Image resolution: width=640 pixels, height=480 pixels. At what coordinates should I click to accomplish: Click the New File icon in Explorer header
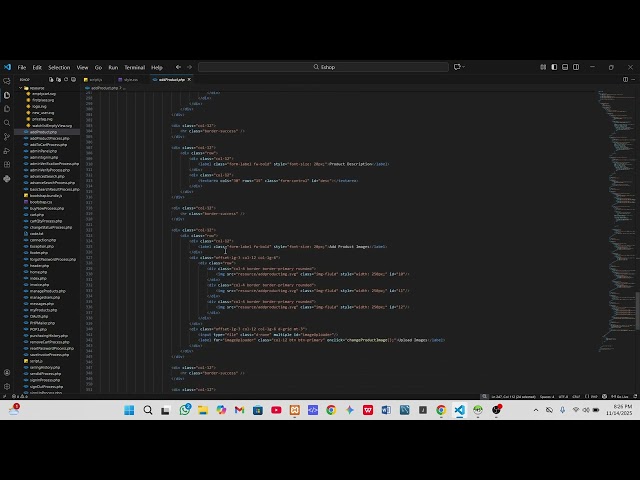click(x=51, y=80)
